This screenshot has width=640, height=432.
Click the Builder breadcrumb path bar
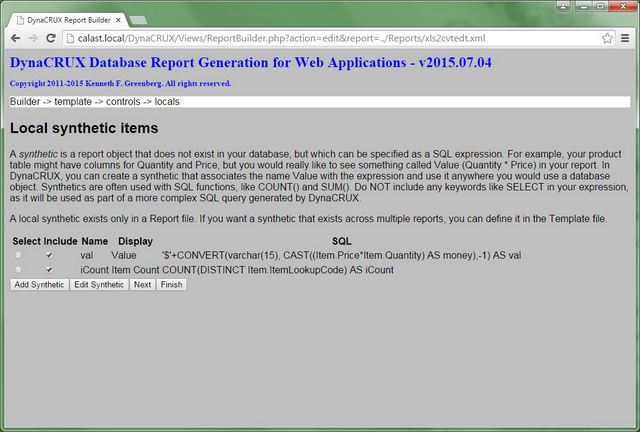(320, 102)
